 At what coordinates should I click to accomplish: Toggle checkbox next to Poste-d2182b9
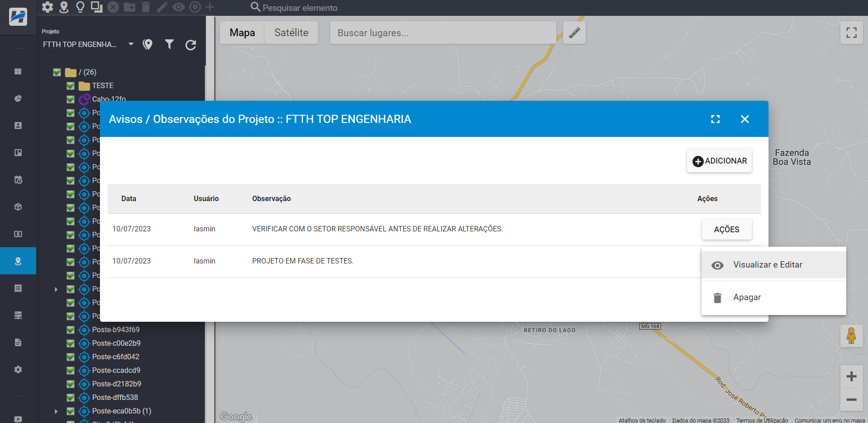pos(71,384)
